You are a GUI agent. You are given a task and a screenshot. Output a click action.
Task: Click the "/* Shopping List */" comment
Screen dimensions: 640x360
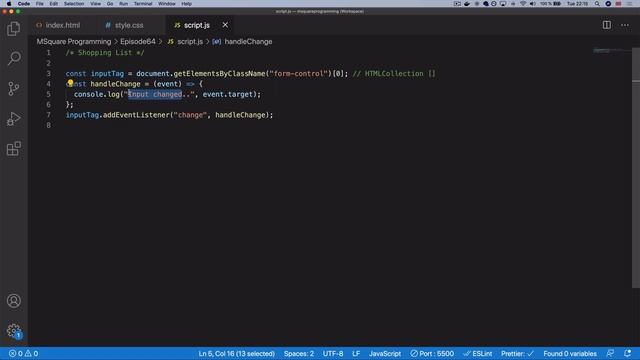tap(105, 53)
